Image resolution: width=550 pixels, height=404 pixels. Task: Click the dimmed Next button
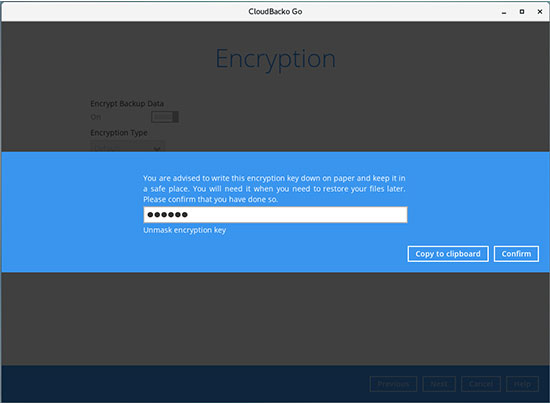click(439, 384)
